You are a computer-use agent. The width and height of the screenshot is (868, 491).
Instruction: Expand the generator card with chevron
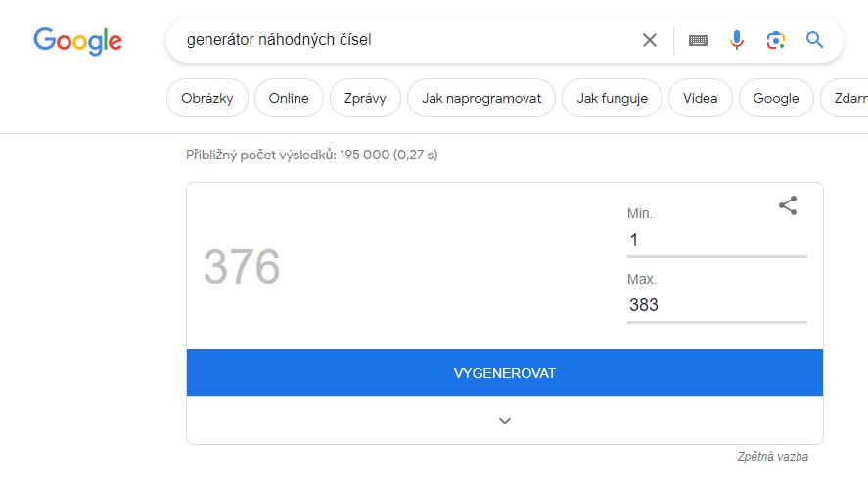[505, 421]
